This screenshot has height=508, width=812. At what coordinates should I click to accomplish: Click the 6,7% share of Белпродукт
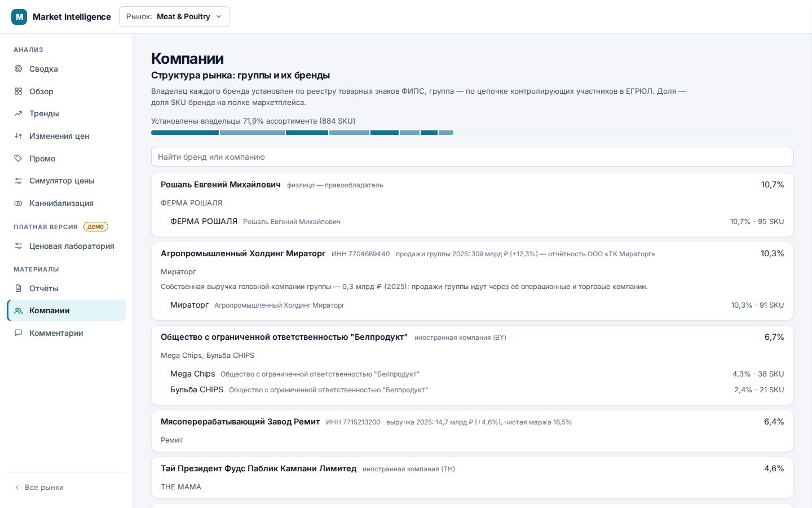click(x=774, y=337)
